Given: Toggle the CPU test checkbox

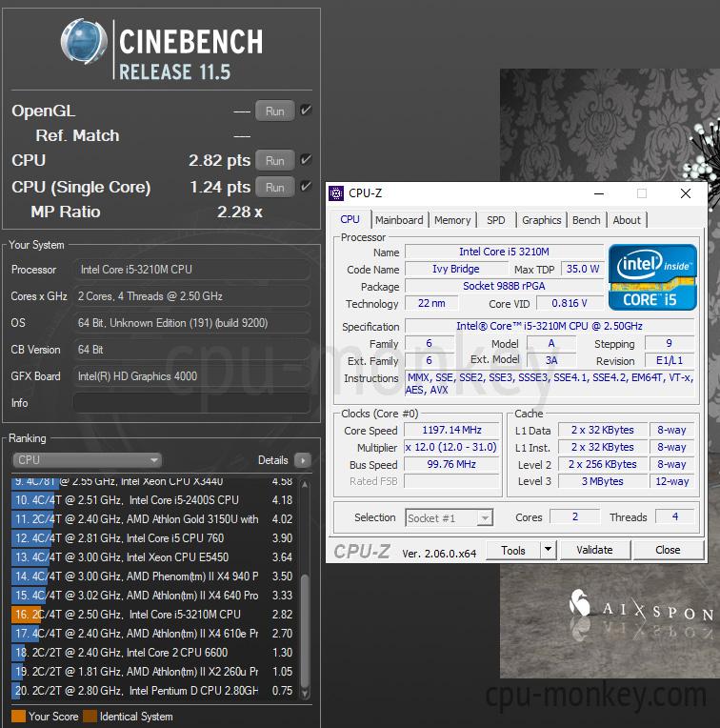Looking at the screenshot, I should pos(306,160).
